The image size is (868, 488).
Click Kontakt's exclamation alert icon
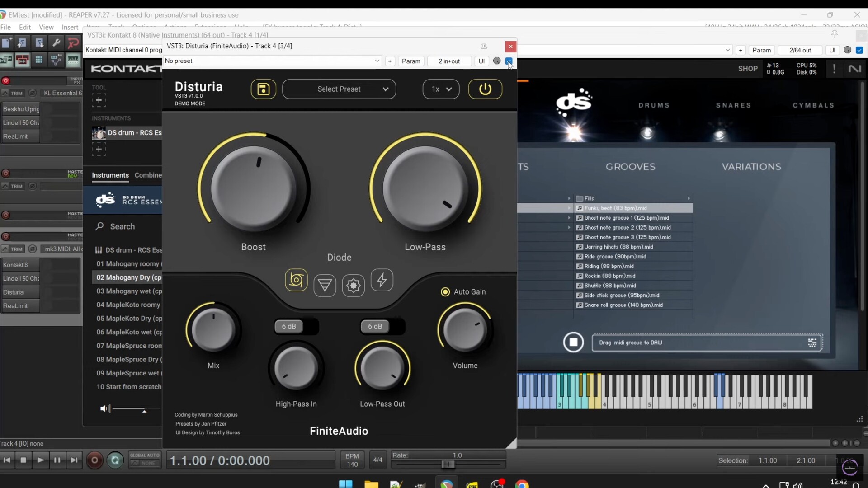click(x=834, y=69)
